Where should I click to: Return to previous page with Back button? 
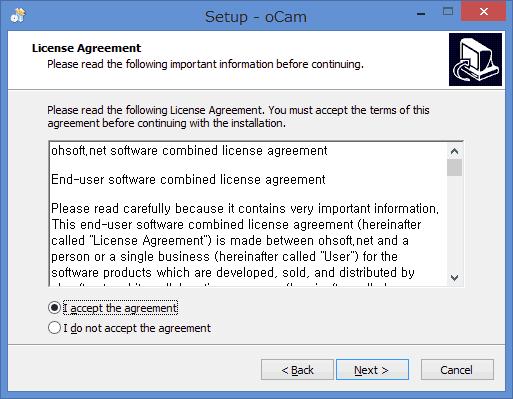[297, 370]
